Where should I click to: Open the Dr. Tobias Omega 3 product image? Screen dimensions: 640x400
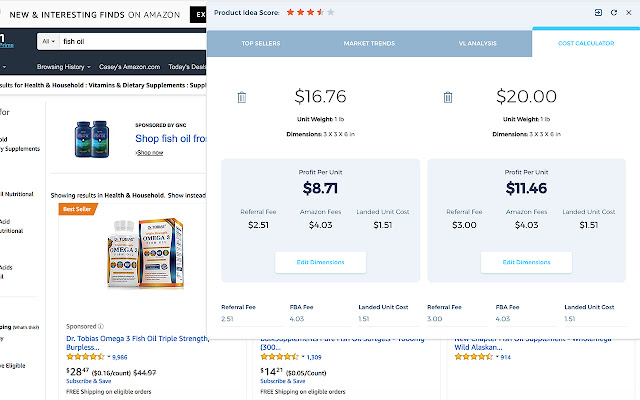tap(139, 254)
